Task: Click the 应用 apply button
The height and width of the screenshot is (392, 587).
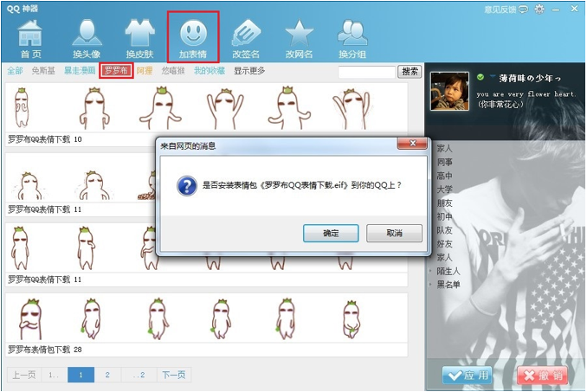Action: (x=468, y=376)
